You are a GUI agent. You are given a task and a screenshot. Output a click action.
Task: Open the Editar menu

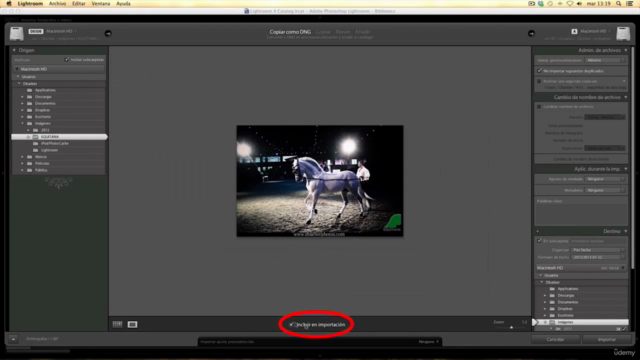(x=79, y=4)
